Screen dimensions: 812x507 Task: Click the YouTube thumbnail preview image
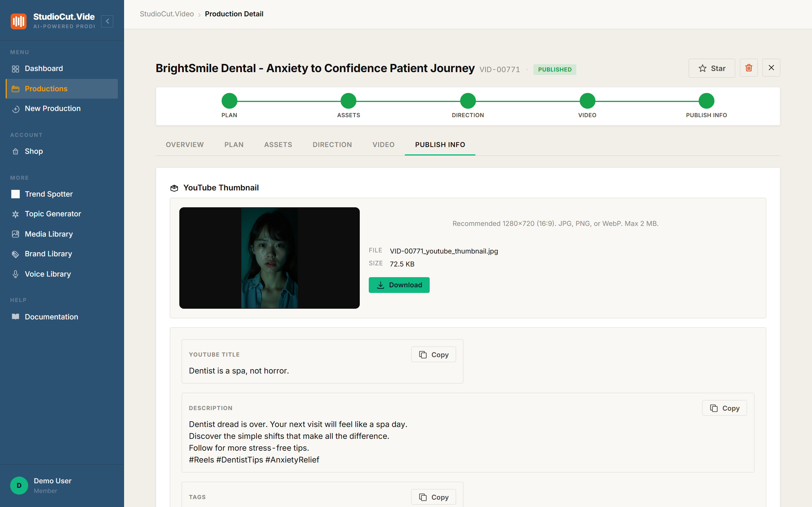coord(269,258)
